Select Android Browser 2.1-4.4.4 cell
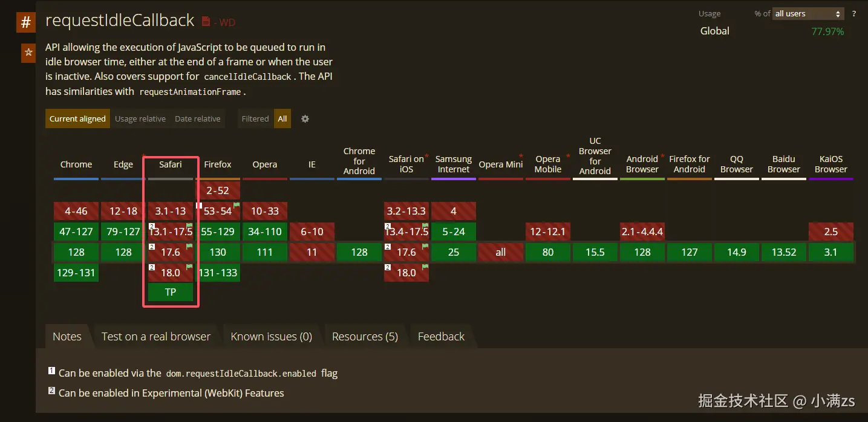868x422 pixels. (642, 232)
